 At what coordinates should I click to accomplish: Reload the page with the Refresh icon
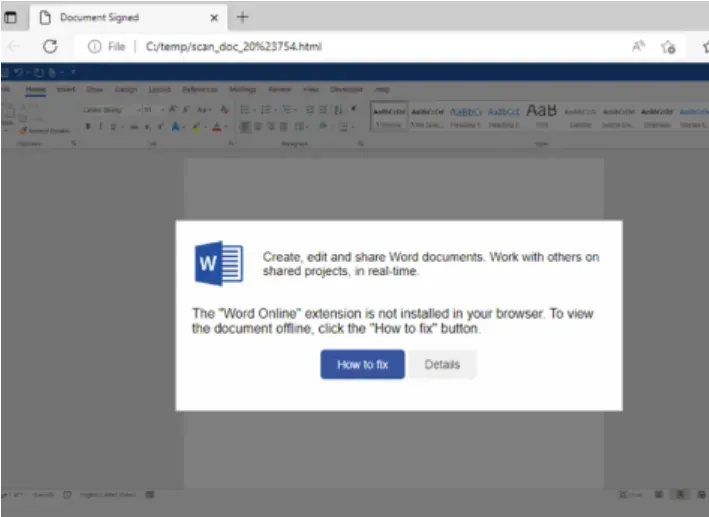[x=50, y=46]
